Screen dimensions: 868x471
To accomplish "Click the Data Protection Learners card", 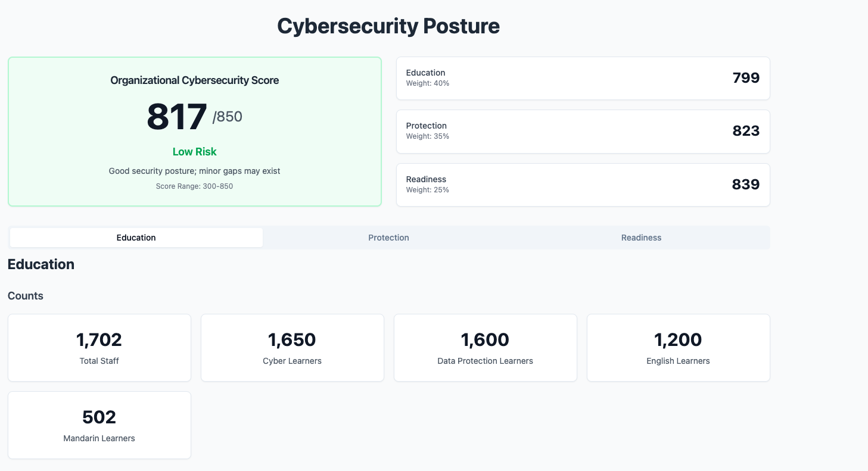I will pos(485,348).
